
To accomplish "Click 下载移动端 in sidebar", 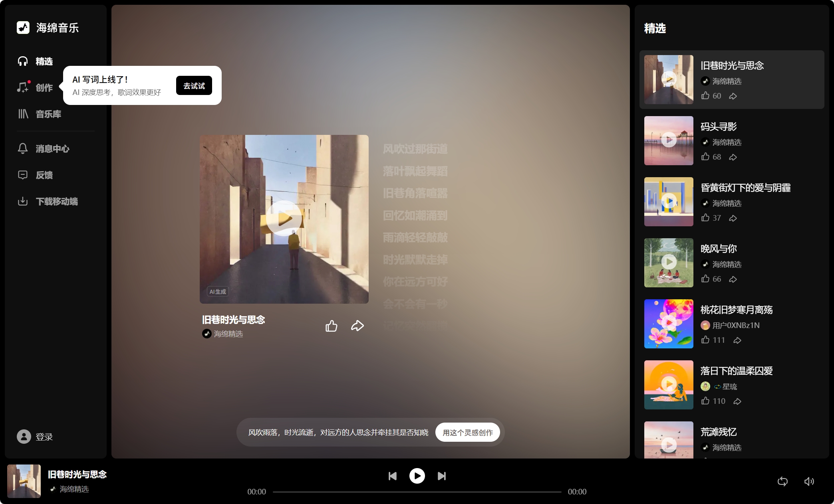I will pos(48,202).
